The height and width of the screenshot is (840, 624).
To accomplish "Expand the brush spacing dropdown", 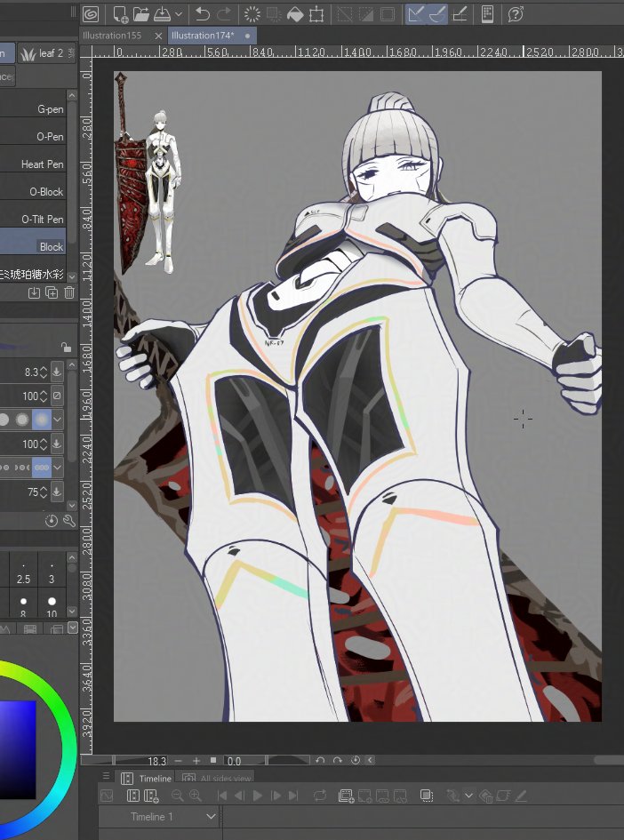I will (57, 468).
